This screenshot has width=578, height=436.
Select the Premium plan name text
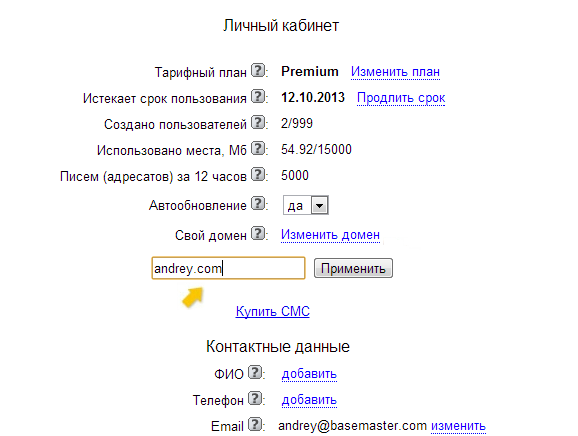tap(310, 71)
